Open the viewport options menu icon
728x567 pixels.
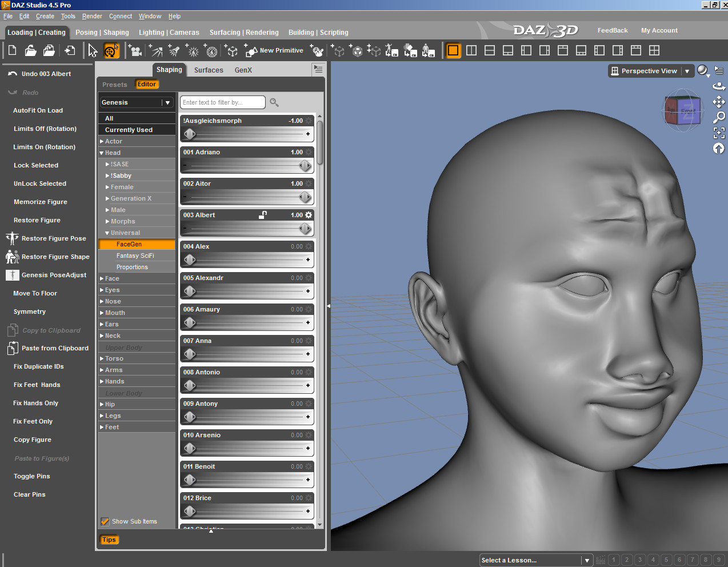(x=719, y=70)
